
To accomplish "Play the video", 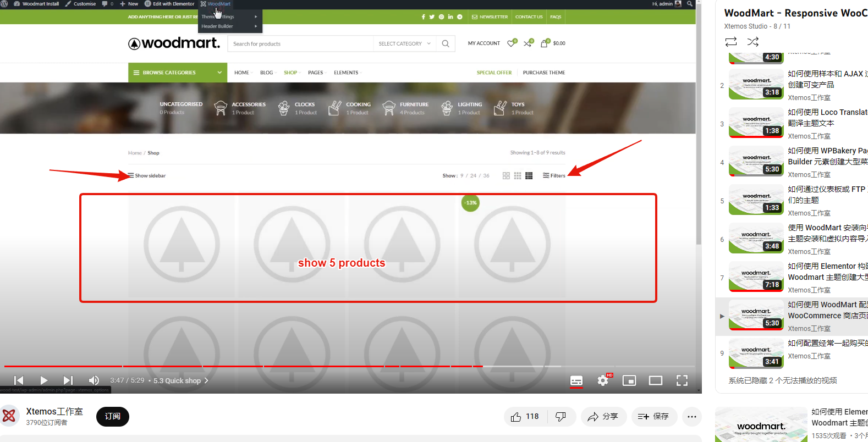I will point(44,380).
